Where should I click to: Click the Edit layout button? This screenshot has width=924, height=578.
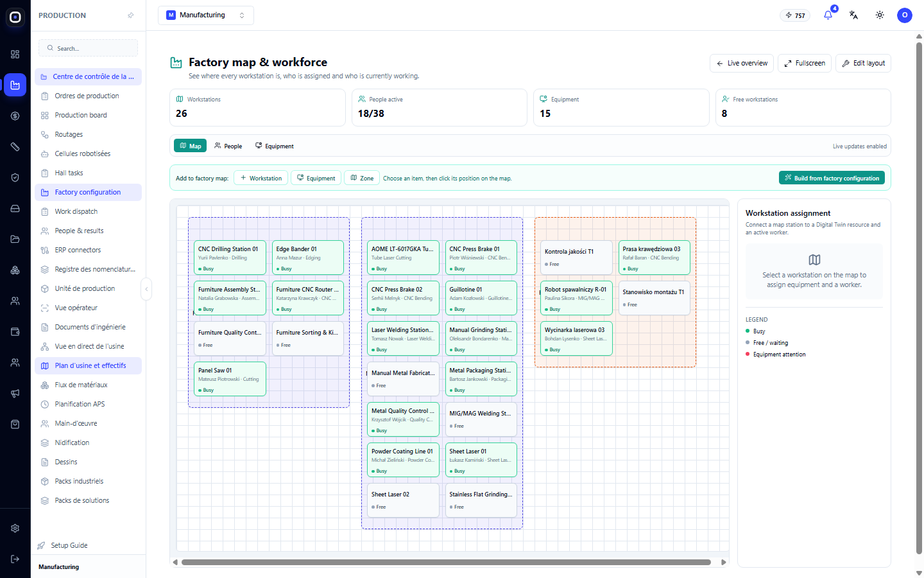click(x=863, y=63)
